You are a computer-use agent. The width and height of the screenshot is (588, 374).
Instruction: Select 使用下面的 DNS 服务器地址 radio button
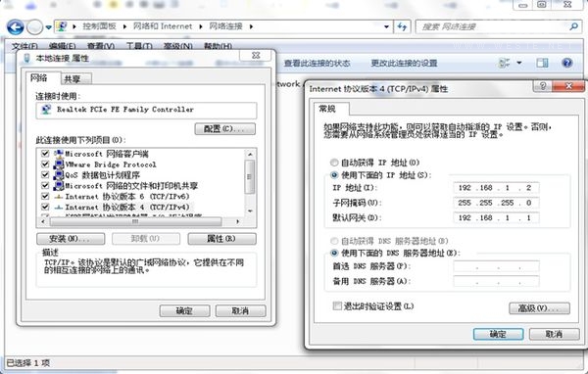(334, 253)
